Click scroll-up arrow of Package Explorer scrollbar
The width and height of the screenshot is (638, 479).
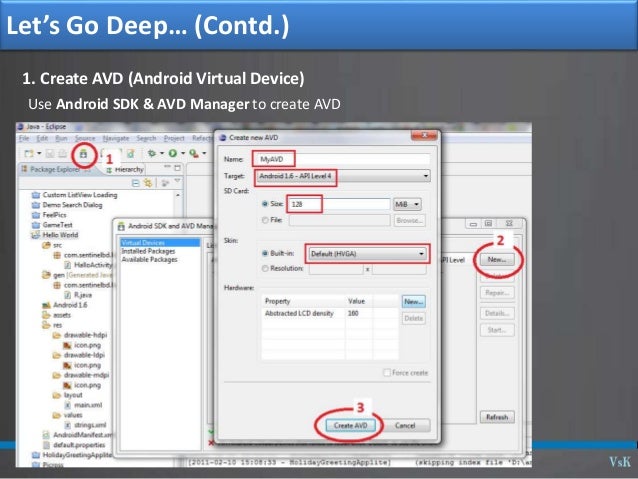click(x=177, y=195)
